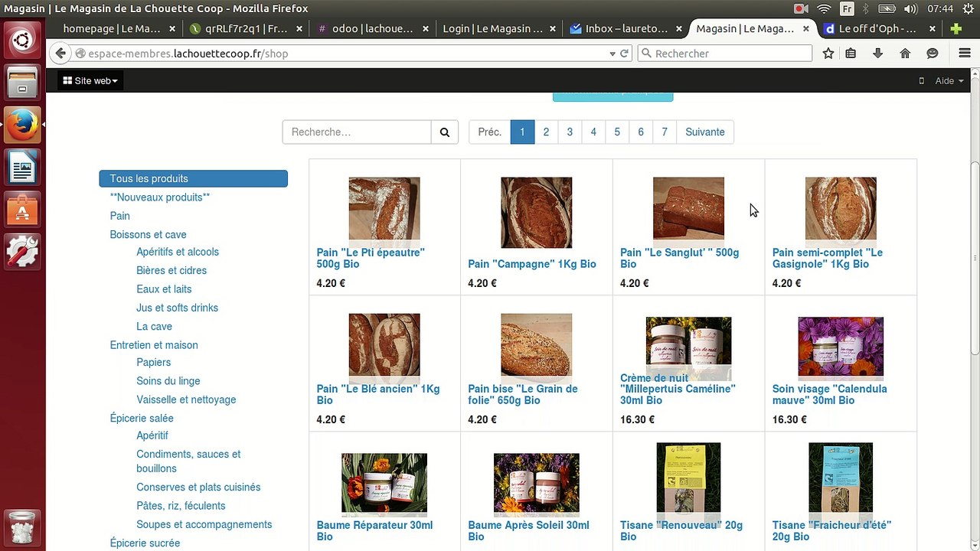Open the 'Bières et cidres' subcategory
Image resolution: width=980 pixels, height=551 pixels.
[x=171, y=270]
